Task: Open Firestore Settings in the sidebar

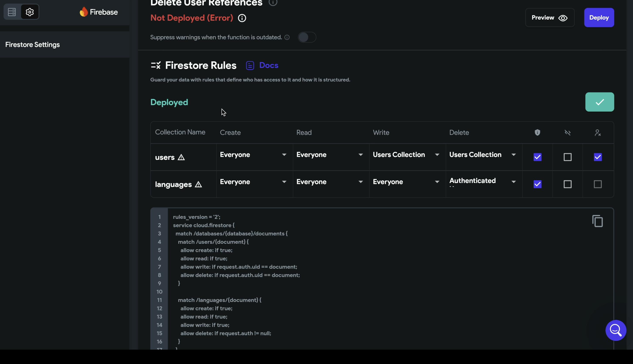Action: coord(32,45)
